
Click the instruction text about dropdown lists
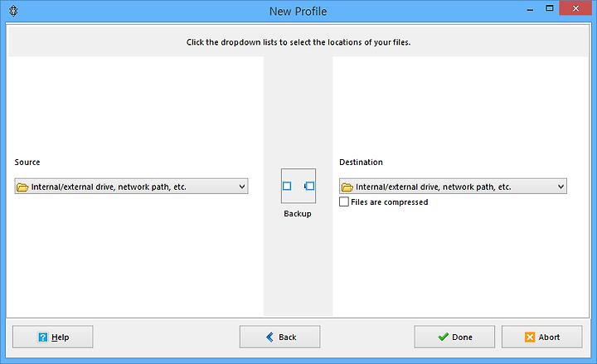(x=298, y=42)
